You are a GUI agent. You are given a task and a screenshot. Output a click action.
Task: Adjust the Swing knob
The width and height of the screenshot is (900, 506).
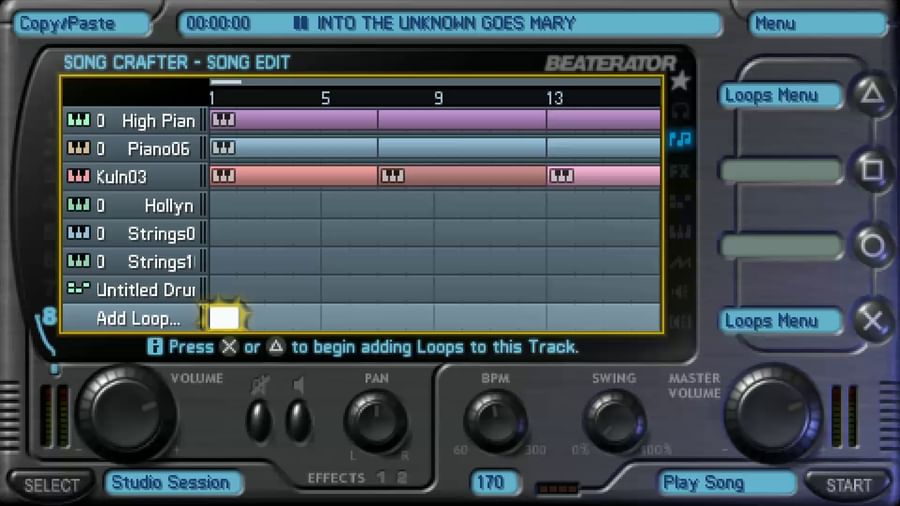coord(614,421)
